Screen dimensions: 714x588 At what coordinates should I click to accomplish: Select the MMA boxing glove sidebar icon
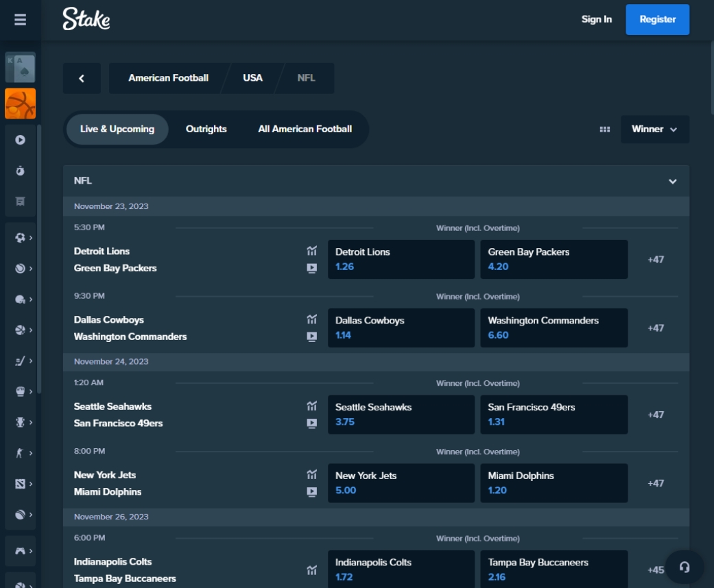click(x=20, y=391)
